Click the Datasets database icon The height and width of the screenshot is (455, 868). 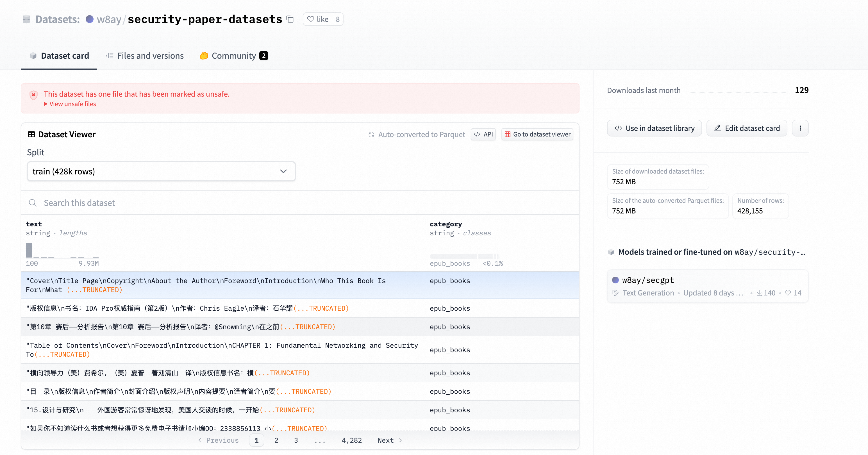point(26,19)
